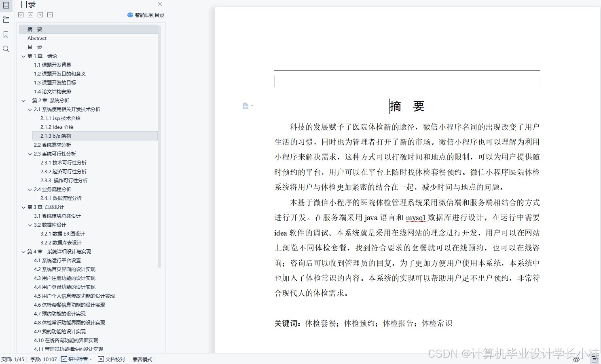Click the expand-all plus button above the outline
Screen dimensions: 601x364
[x=40, y=15]
